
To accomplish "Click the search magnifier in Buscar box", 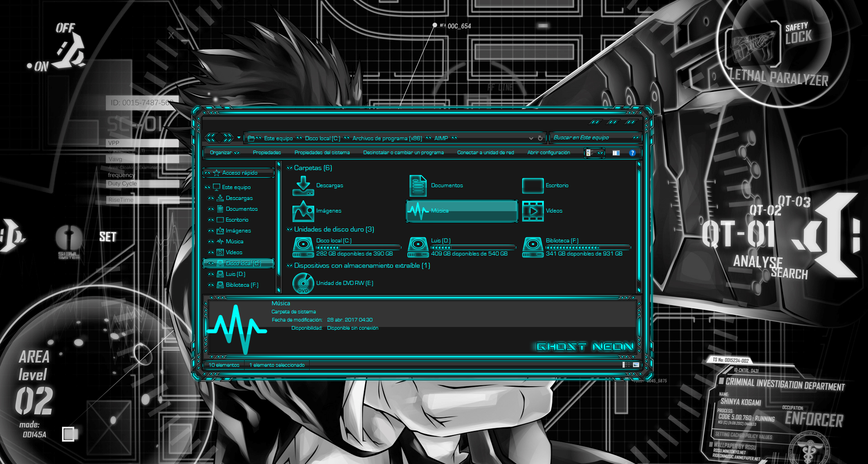I will point(636,137).
